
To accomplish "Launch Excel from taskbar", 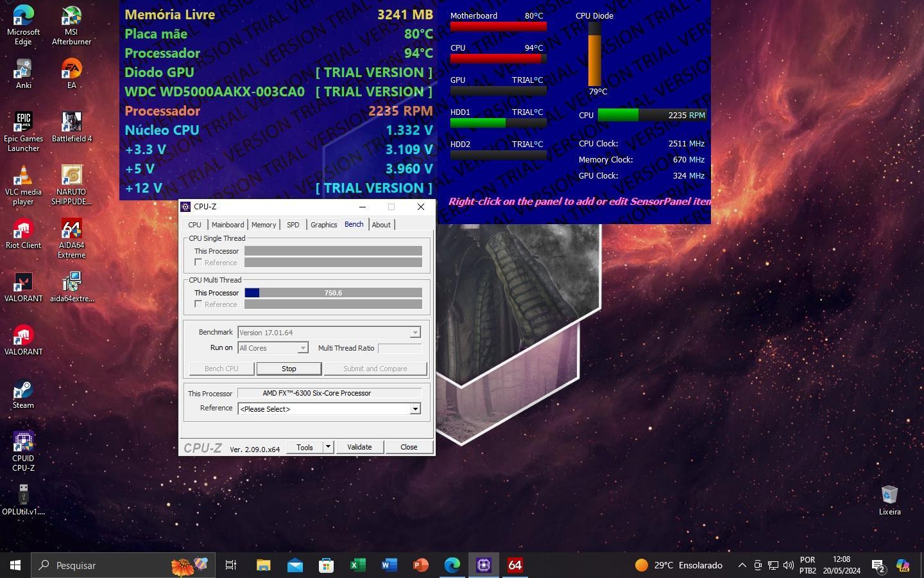I will (x=357, y=565).
